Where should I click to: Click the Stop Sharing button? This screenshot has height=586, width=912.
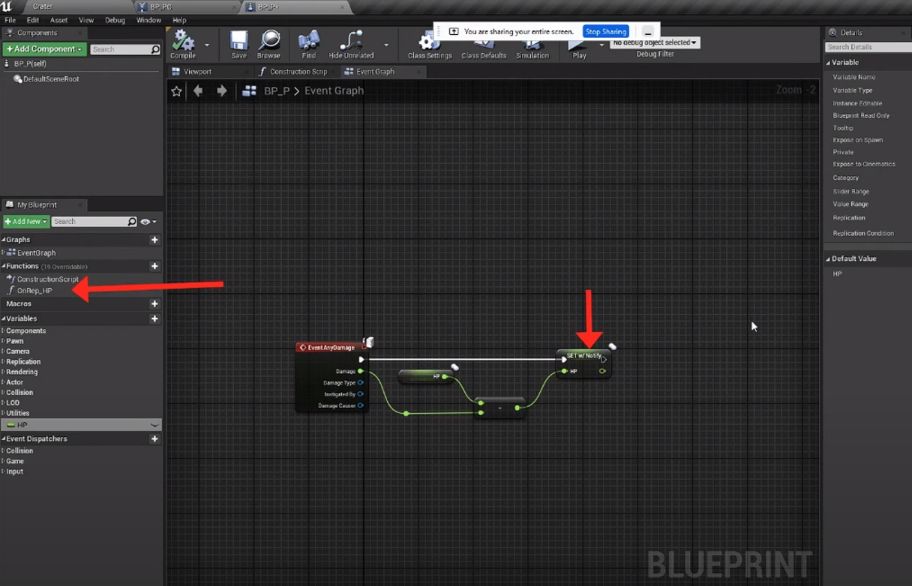[x=605, y=31]
